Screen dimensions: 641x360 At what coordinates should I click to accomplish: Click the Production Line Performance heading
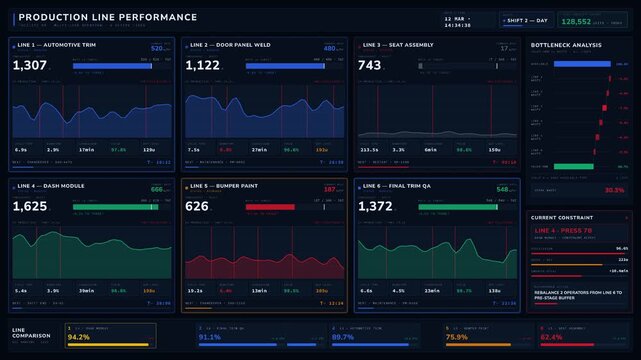[x=108, y=17]
